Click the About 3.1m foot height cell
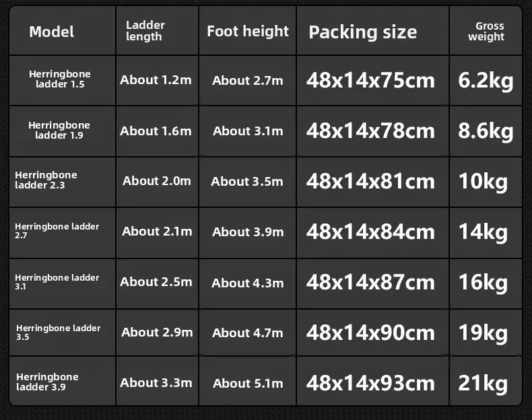The width and height of the screenshot is (532, 420). click(247, 131)
